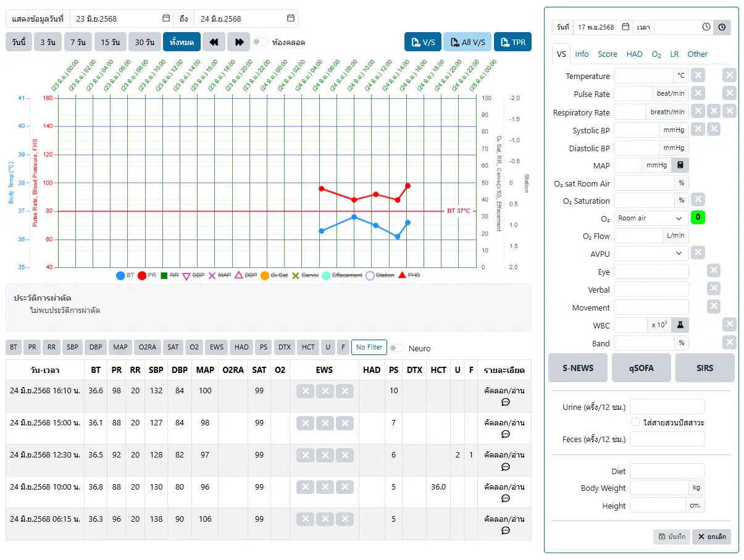Screen dimensions: 744x560
Task: Open the O₂ Room air dropdown
Action: 650,218
